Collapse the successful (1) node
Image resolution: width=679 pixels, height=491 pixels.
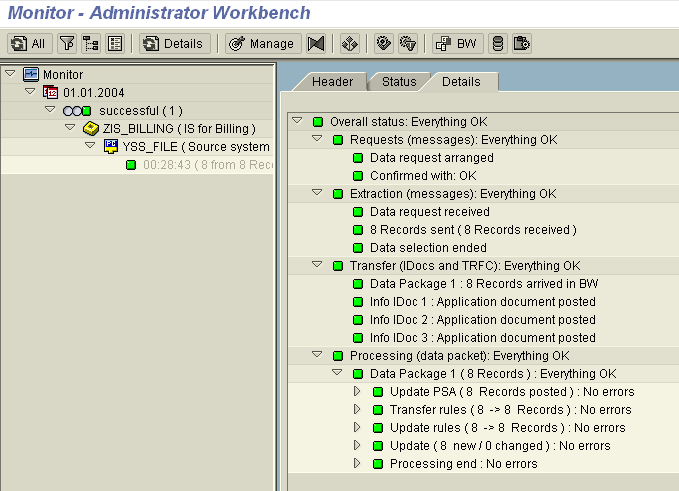point(50,110)
